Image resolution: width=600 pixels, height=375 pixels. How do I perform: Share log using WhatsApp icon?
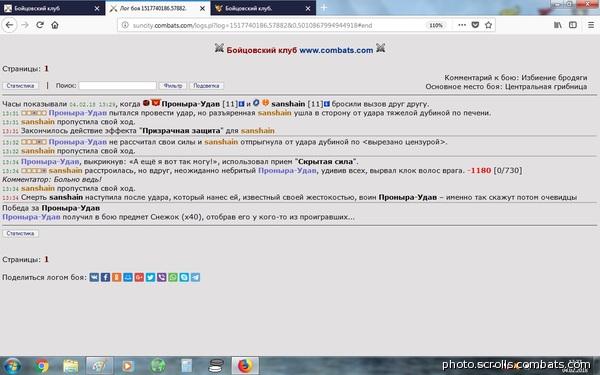(173, 277)
